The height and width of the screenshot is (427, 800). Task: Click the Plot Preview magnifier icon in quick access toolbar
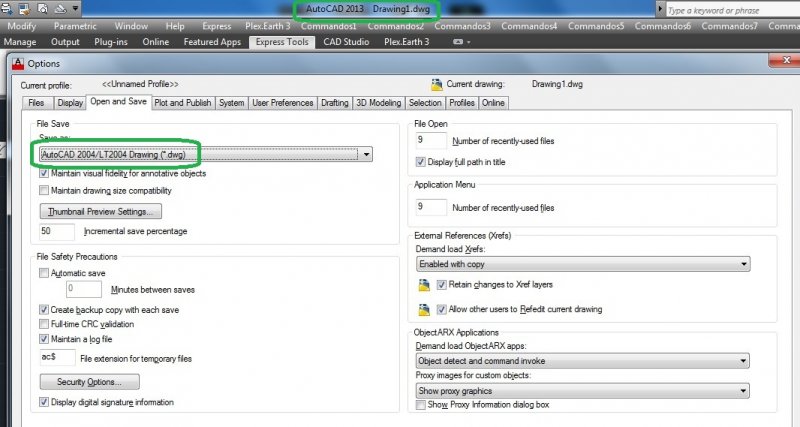(x=43, y=9)
